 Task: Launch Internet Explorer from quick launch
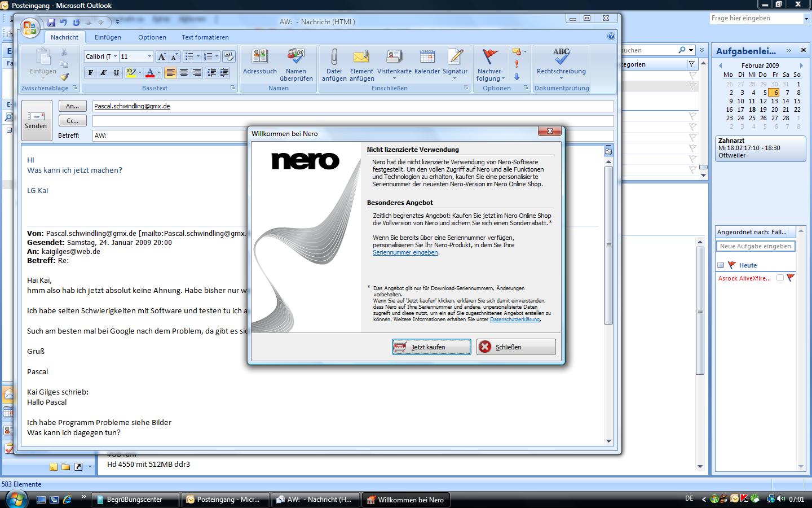tap(68, 499)
